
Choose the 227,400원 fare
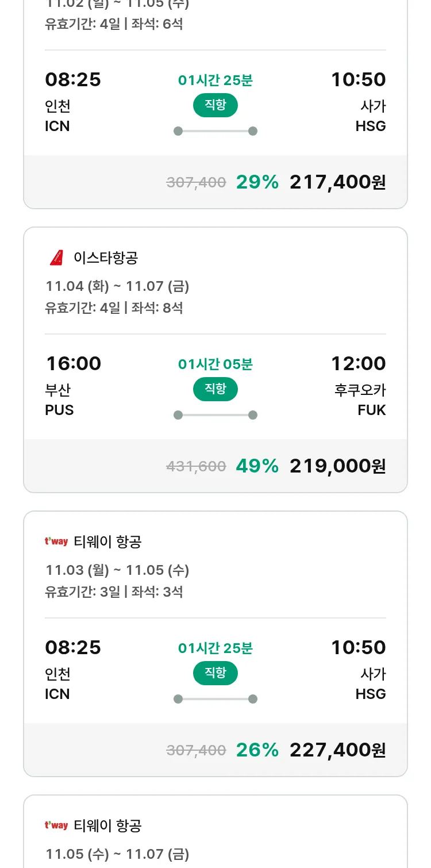click(x=337, y=750)
